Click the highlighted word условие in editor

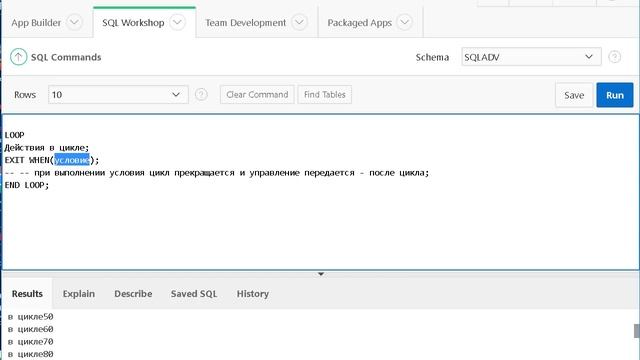[x=72, y=160]
